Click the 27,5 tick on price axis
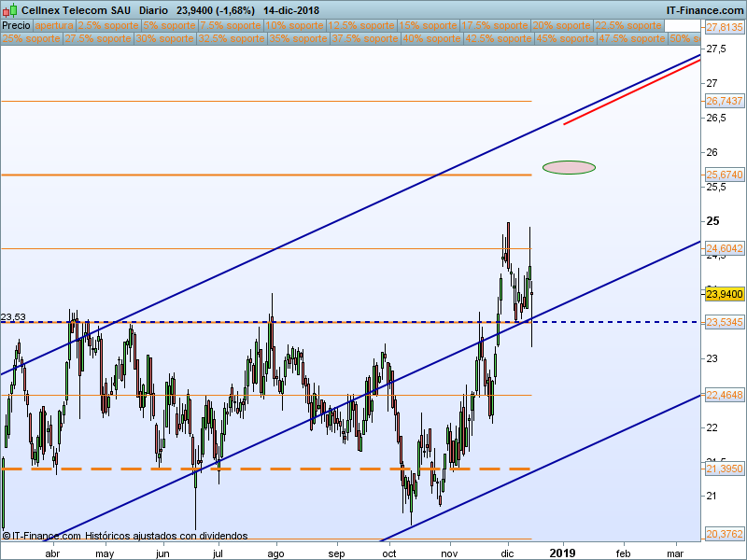 click(716, 49)
